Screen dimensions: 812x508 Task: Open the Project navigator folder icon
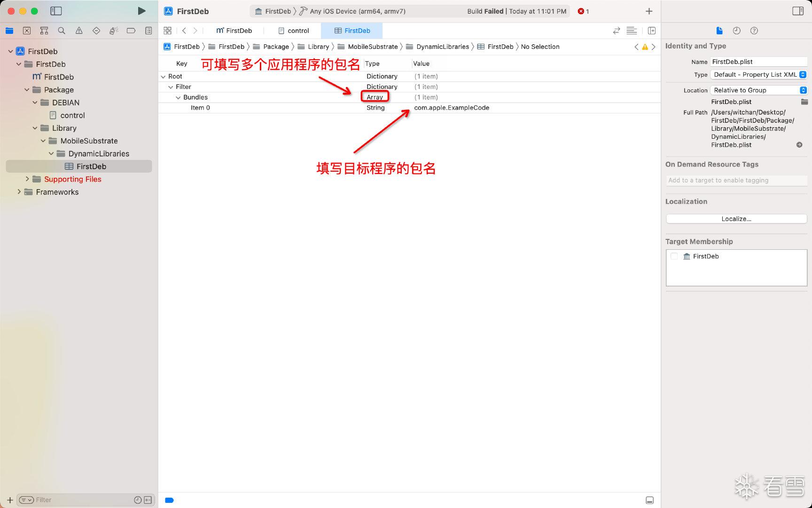tap(9, 31)
